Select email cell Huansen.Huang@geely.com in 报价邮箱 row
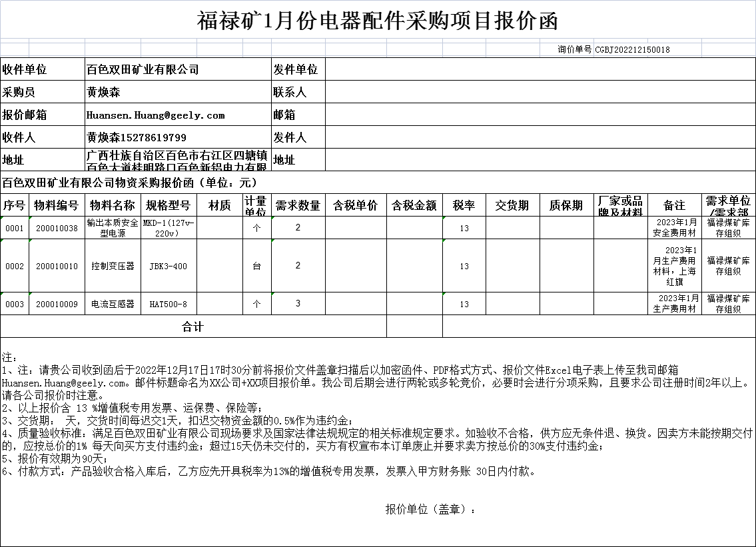 tap(178, 115)
